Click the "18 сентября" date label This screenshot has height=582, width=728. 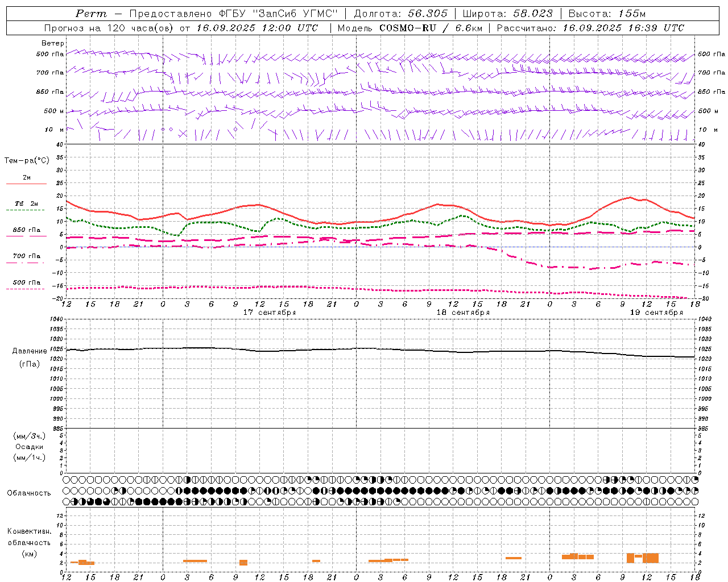463,313
